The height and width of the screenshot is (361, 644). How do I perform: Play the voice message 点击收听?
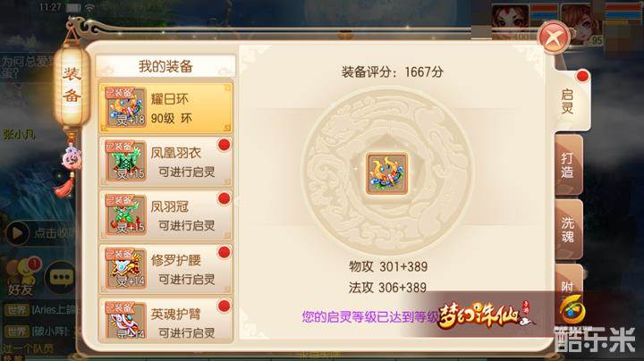(39, 232)
